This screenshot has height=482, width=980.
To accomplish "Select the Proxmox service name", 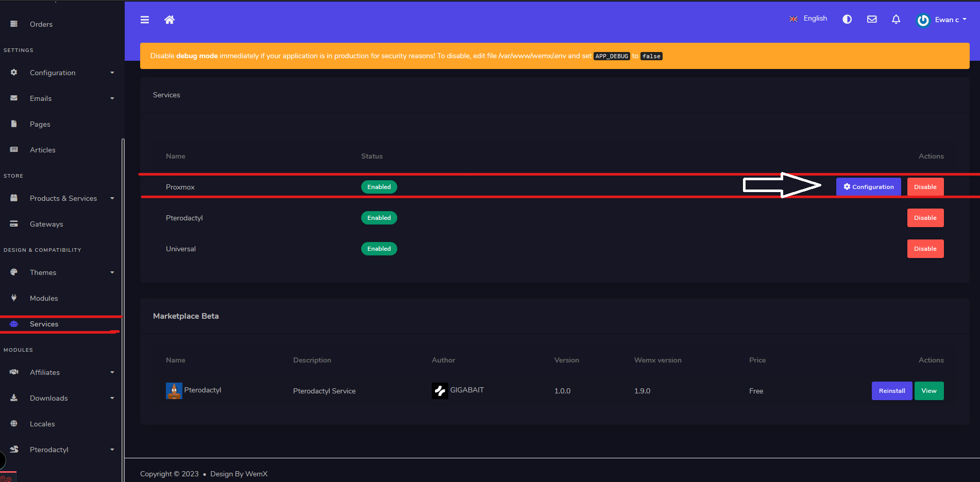I will (180, 187).
